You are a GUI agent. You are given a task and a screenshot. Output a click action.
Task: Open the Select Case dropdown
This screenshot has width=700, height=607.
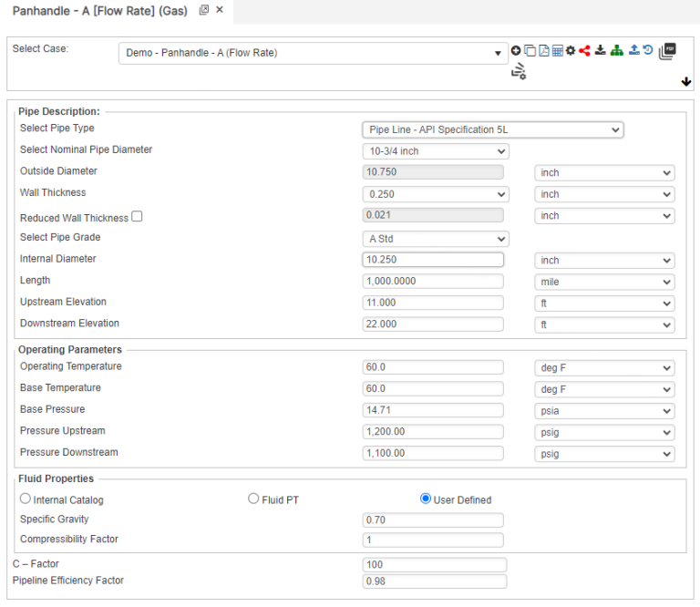tap(313, 53)
